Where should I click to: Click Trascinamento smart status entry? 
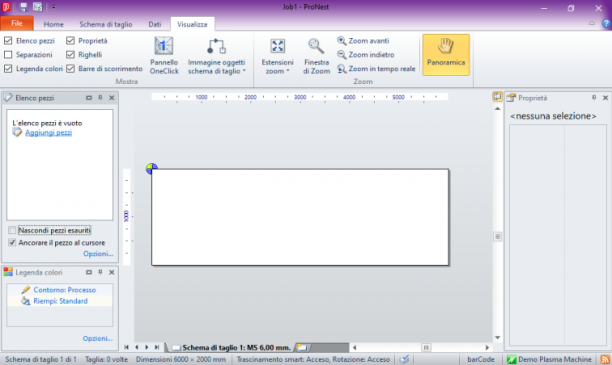[x=313, y=359]
